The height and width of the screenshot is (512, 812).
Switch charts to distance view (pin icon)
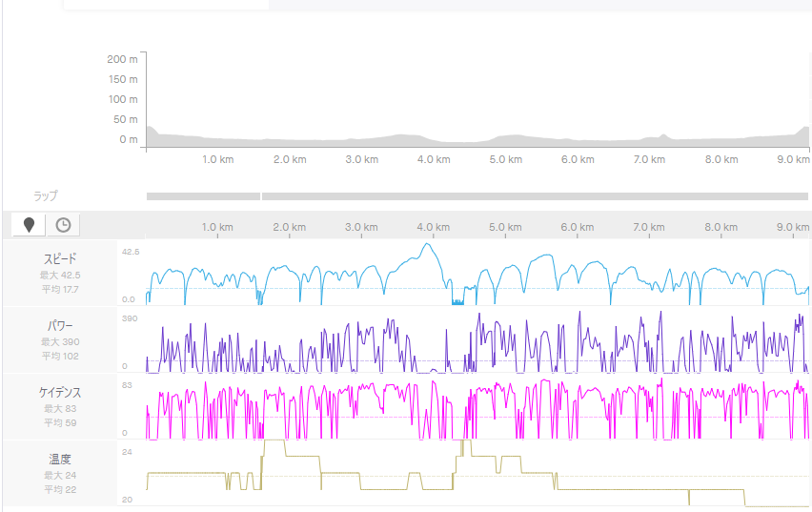pyautogui.click(x=29, y=225)
